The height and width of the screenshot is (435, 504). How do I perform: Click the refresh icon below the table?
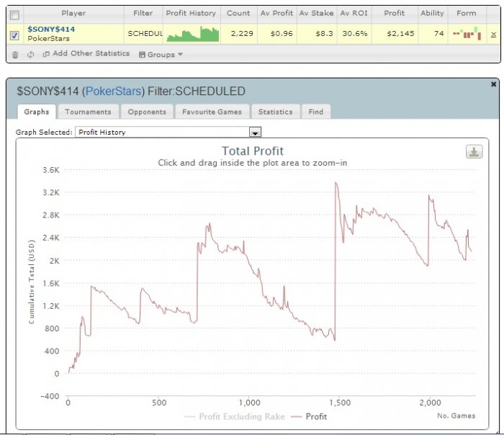pyautogui.click(x=30, y=55)
